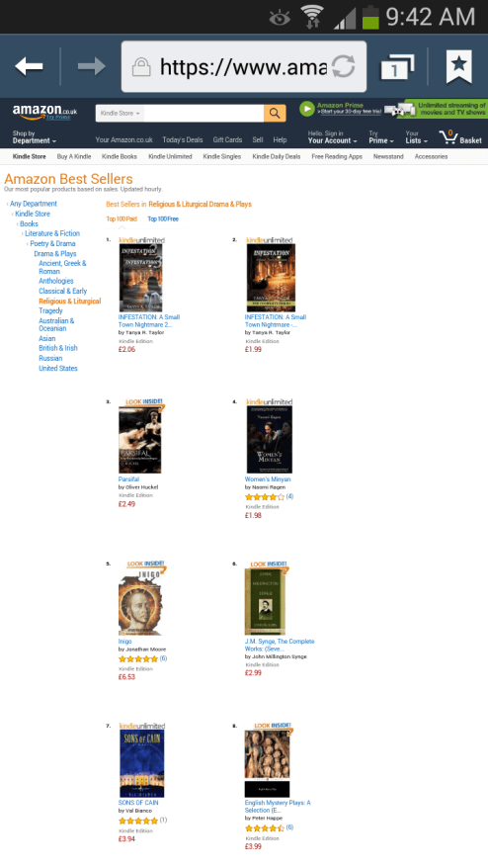
Task: Tap the browser back arrow
Action: (x=30, y=66)
